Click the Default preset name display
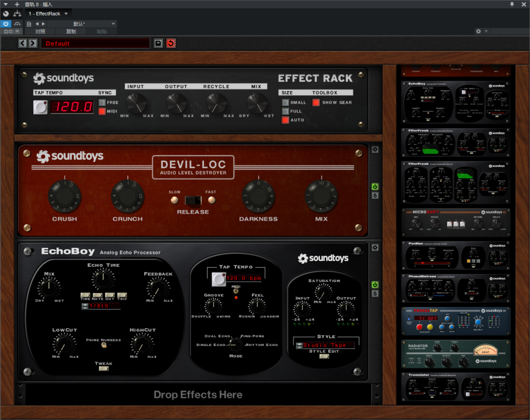Image resolution: width=530 pixels, height=420 pixels. point(95,44)
